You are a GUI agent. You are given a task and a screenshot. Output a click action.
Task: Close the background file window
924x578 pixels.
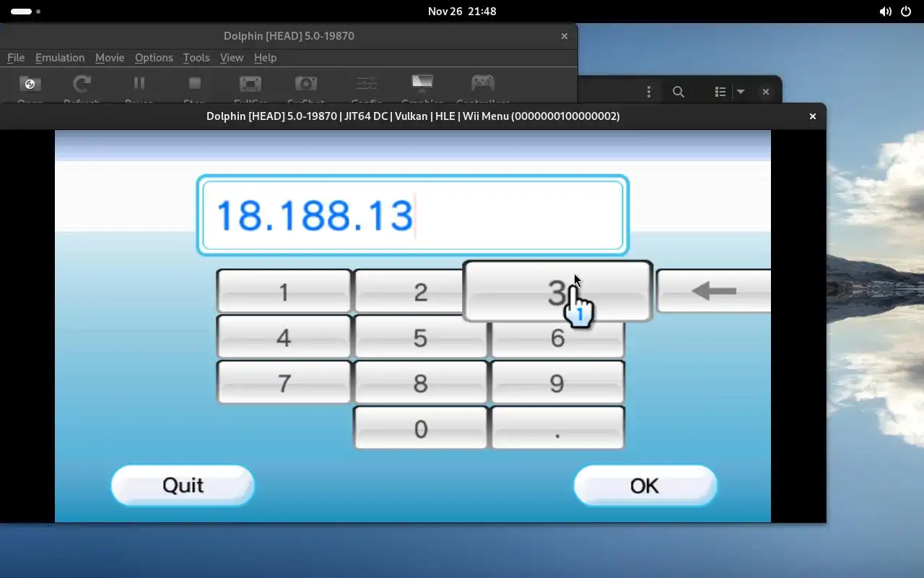(x=766, y=92)
